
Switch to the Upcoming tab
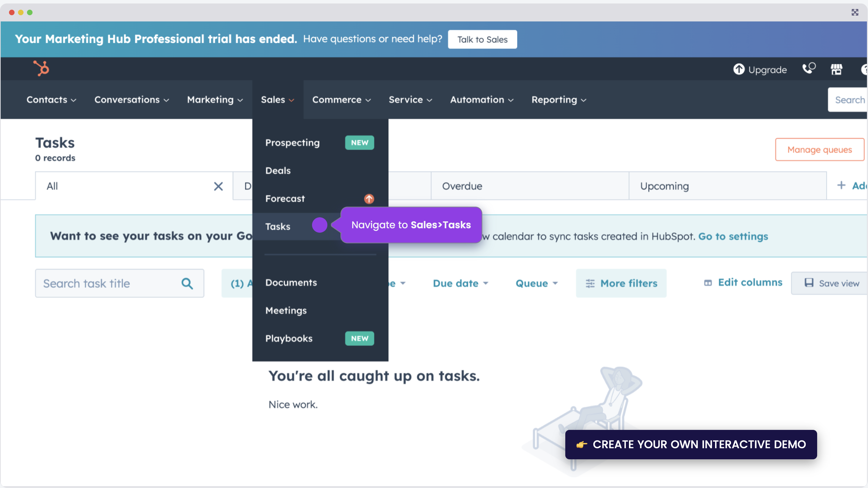pos(664,186)
